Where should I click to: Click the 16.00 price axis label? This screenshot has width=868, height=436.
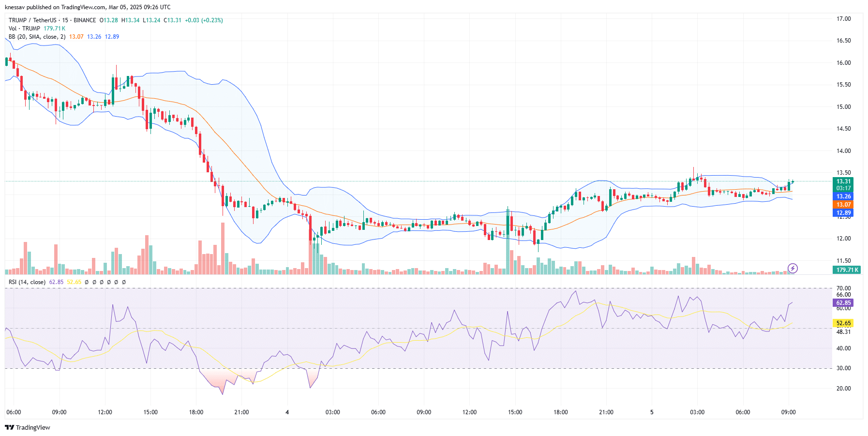844,63
